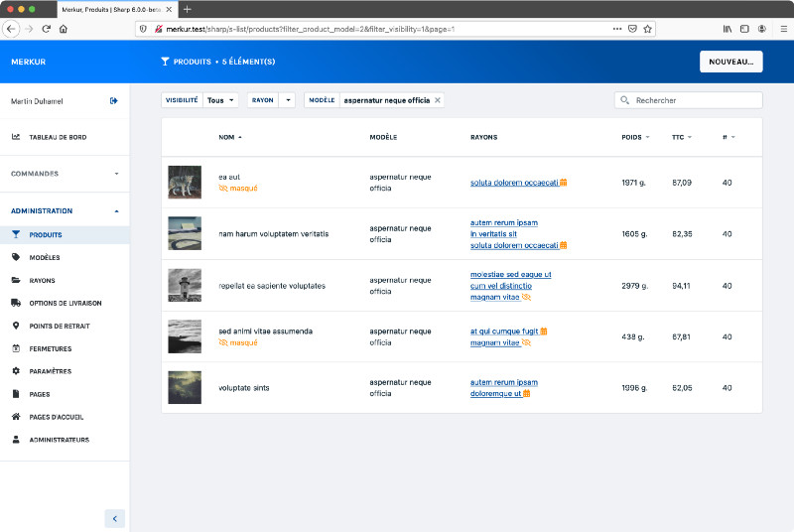Click the Firefox hamburger menu icon

pos(782,29)
